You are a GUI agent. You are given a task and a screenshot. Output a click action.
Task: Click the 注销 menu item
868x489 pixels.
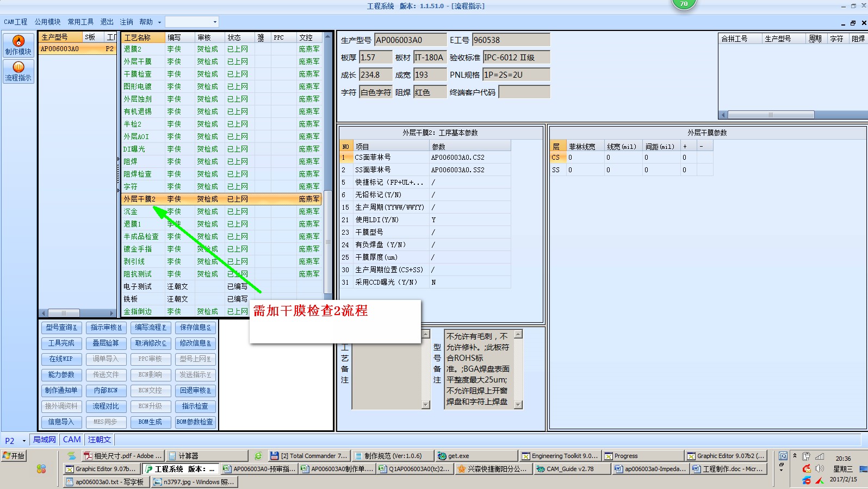(x=126, y=22)
